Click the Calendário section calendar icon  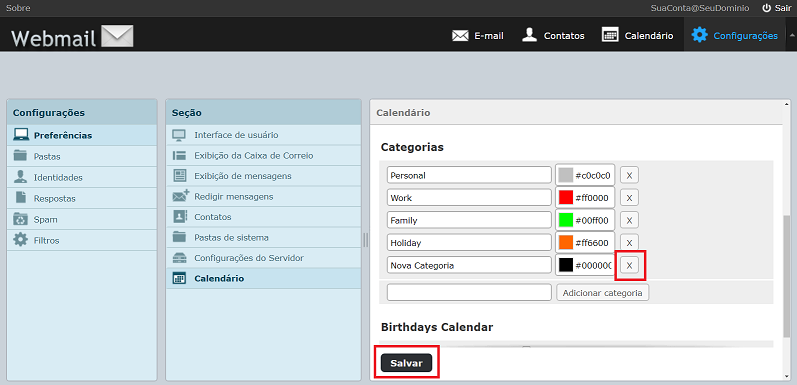179,279
